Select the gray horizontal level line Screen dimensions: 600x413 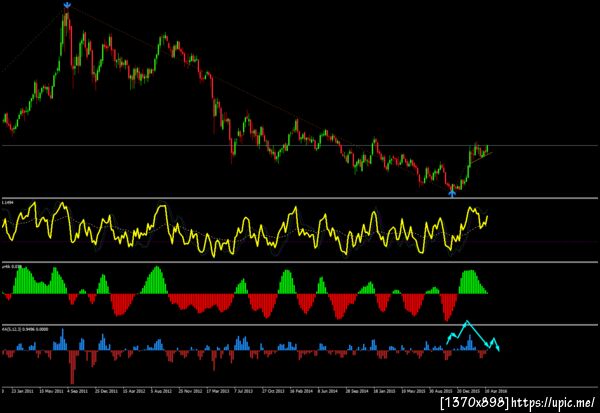tap(299, 145)
